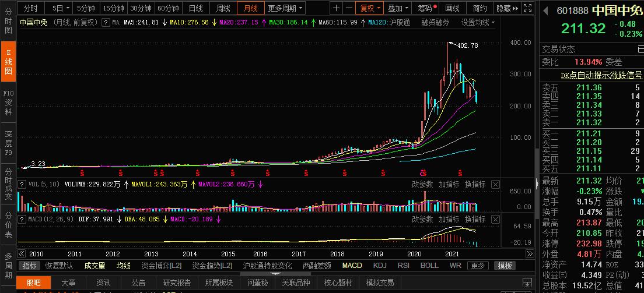
Task: Open the 复权 adjustment dropdown
Action: pos(370,8)
